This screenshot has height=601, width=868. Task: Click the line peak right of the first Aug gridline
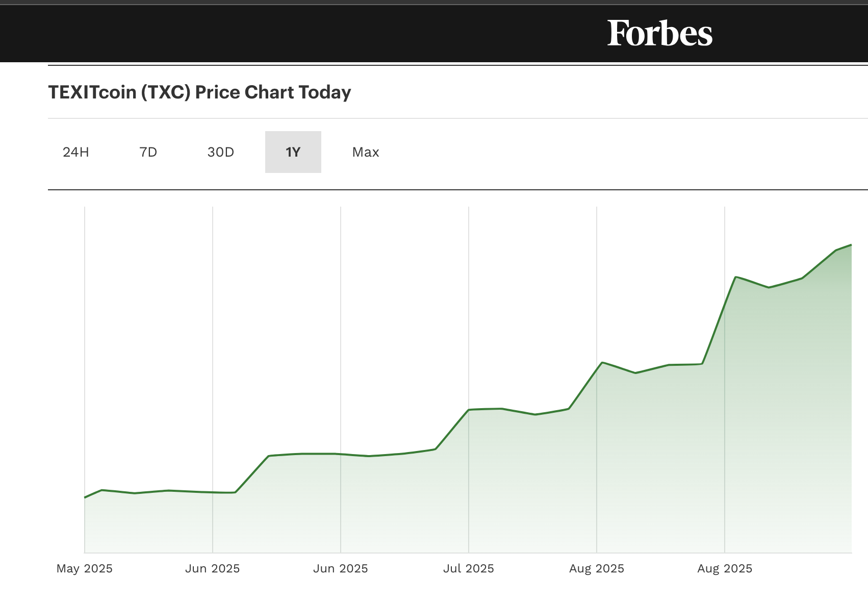point(602,363)
